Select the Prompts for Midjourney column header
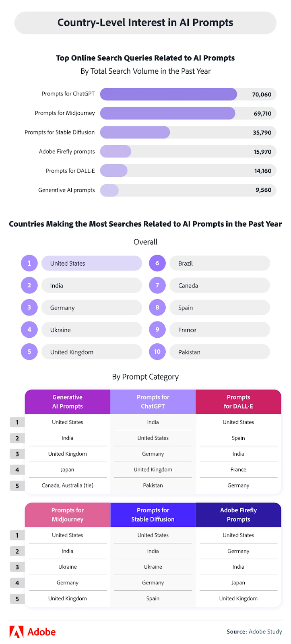This screenshot has width=291, height=644. tap(68, 515)
